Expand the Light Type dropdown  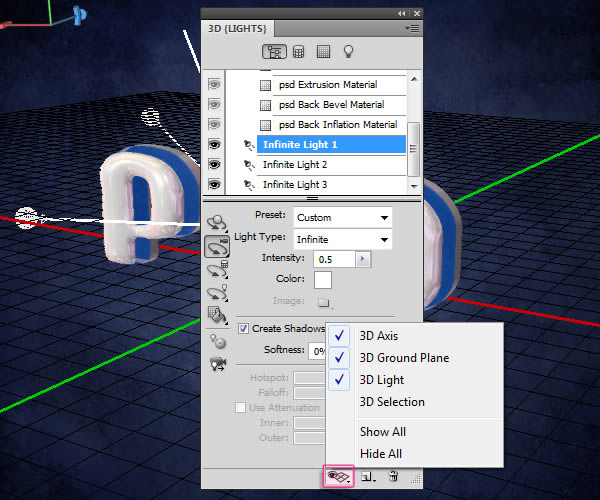(342, 239)
